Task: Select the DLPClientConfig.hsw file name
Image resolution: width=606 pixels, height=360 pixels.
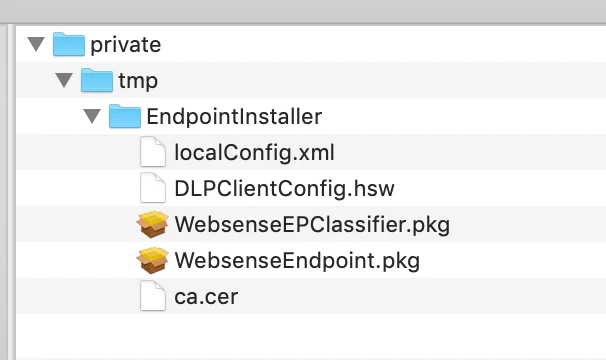Action: coord(284,189)
